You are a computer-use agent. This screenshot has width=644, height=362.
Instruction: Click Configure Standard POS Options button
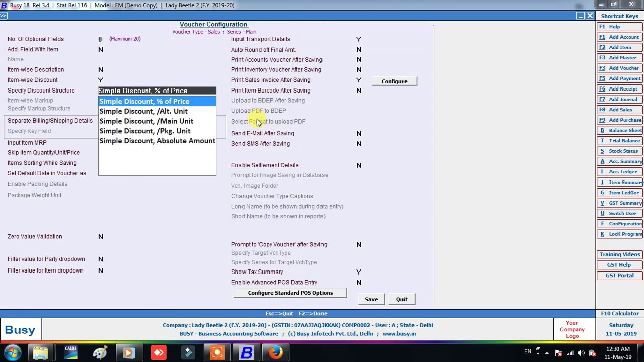click(x=290, y=293)
